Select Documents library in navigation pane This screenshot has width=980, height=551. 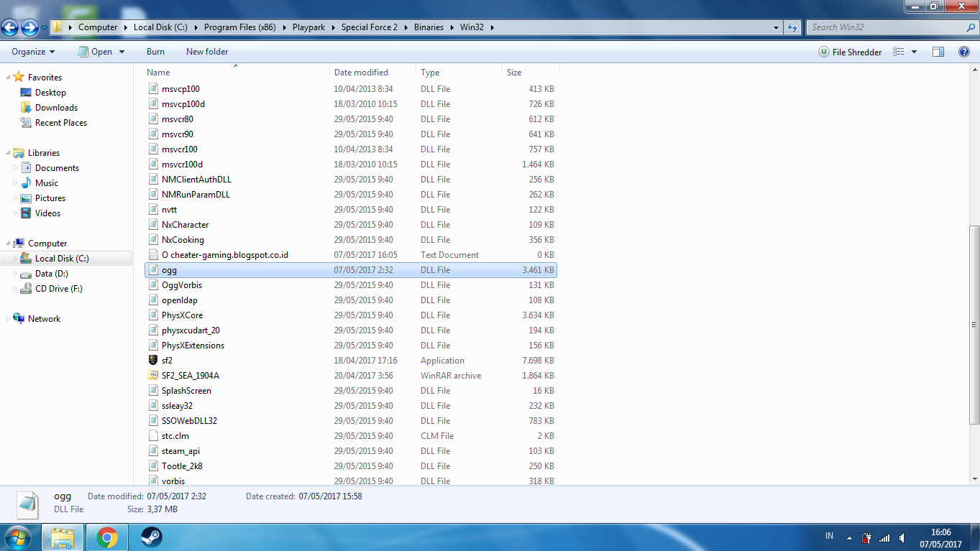[x=57, y=168]
